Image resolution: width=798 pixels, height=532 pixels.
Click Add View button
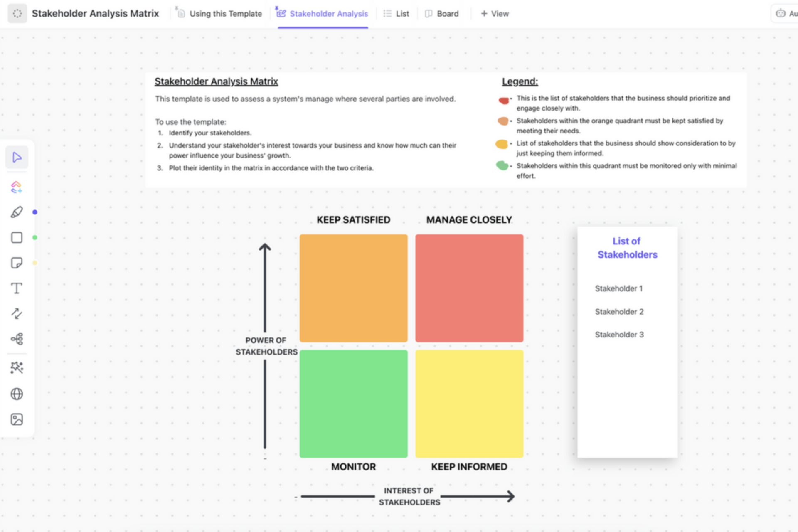493,13
